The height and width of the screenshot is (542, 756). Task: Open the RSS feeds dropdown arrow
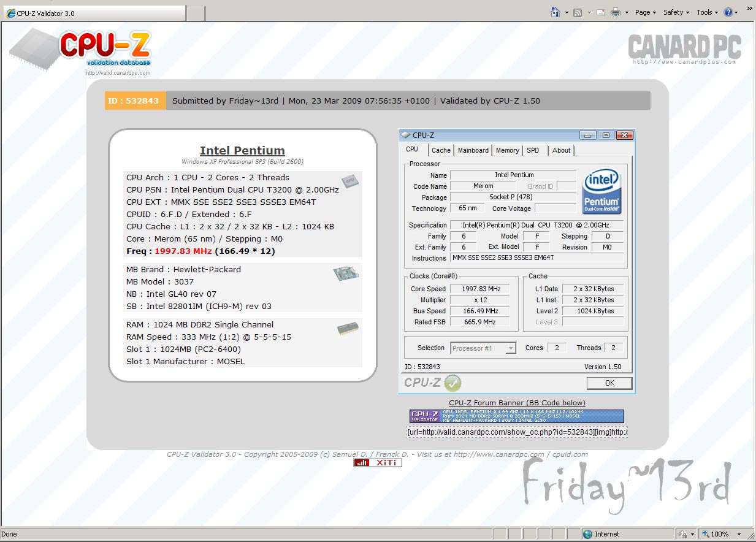[x=589, y=13]
